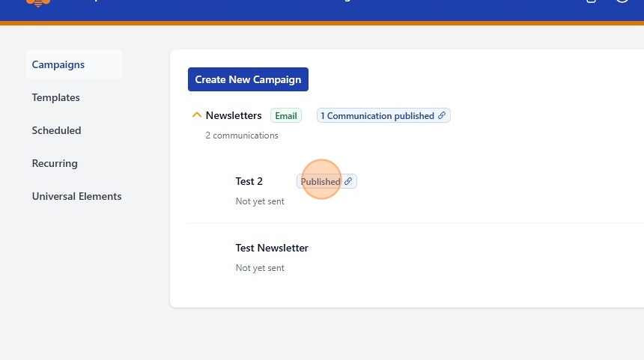Click the link icon beside "1 Communication published"

(x=442, y=115)
